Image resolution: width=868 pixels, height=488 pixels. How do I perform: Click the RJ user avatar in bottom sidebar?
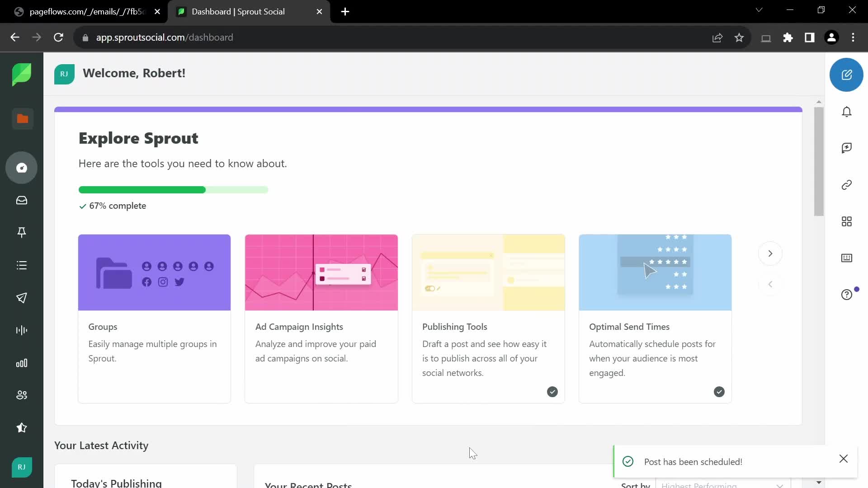point(21,467)
